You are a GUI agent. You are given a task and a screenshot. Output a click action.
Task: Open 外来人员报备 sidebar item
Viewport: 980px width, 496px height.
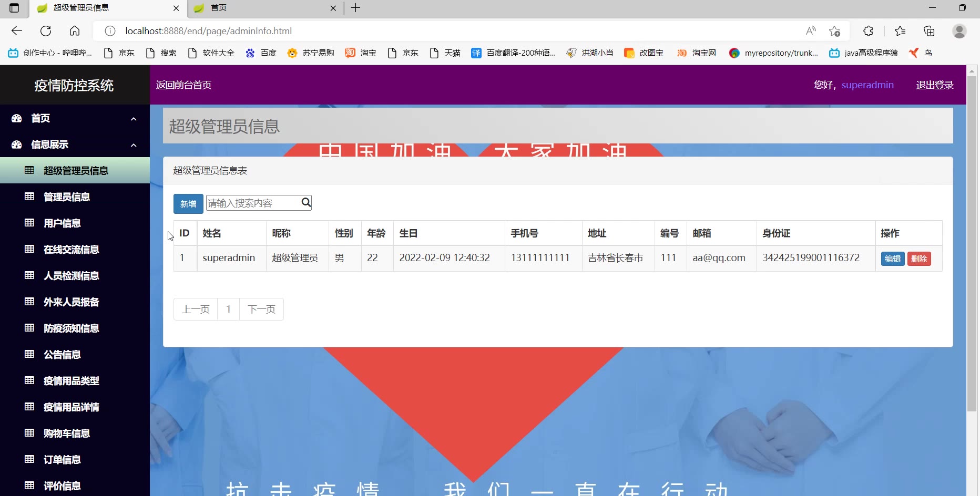click(75, 302)
